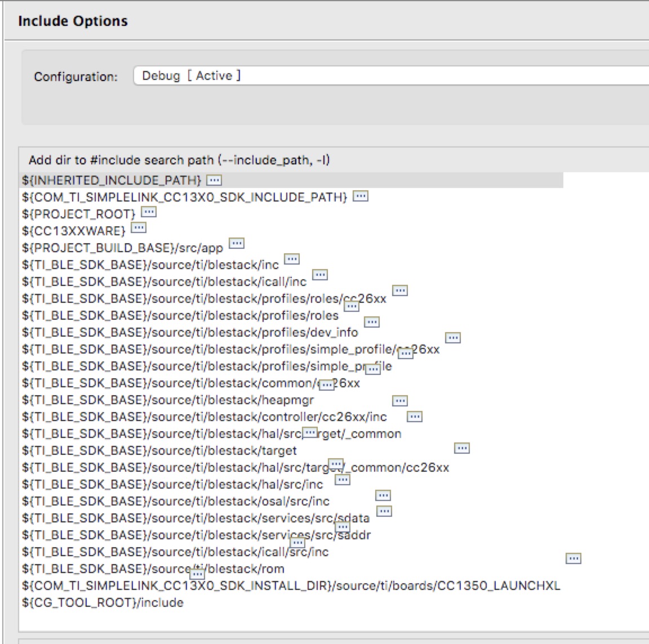Open ellipsis icon for hal/src/inc entry
Image resolution: width=649 pixels, height=644 pixels.
click(343, 481)
